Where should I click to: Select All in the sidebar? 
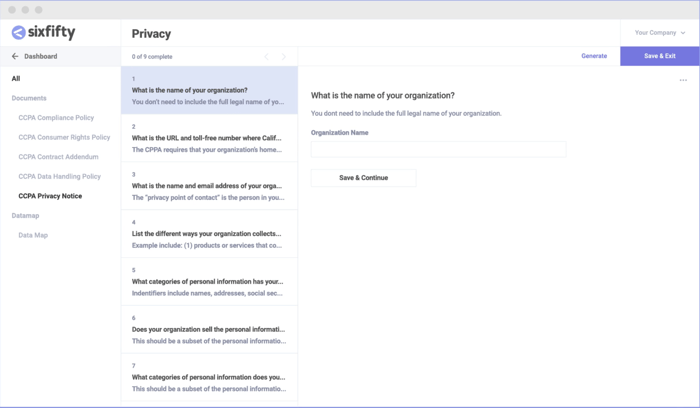tap(16, 79)
